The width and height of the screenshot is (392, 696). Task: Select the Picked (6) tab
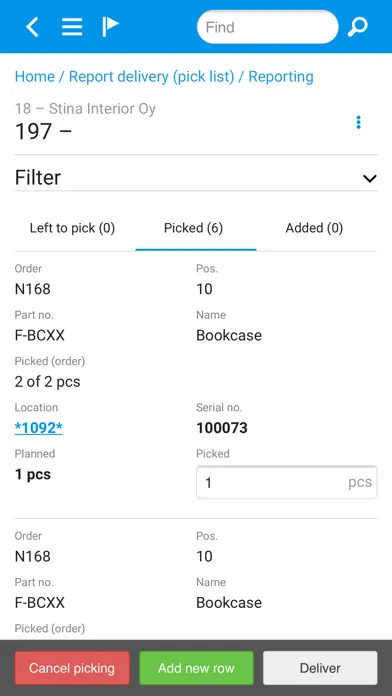[194, 228]
